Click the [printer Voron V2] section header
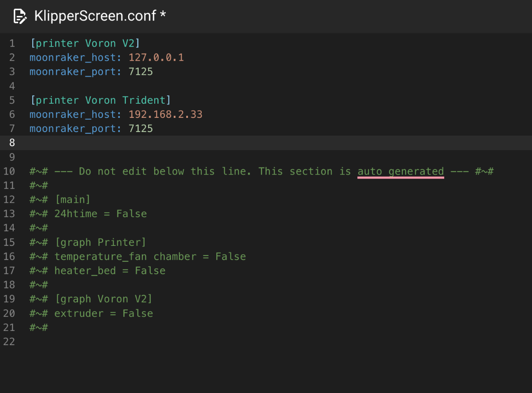 85,43
